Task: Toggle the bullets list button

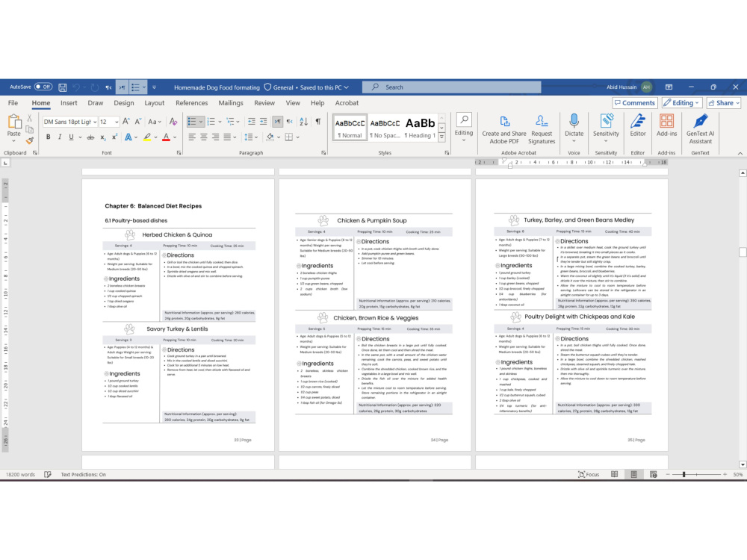Action: [191, 122]
